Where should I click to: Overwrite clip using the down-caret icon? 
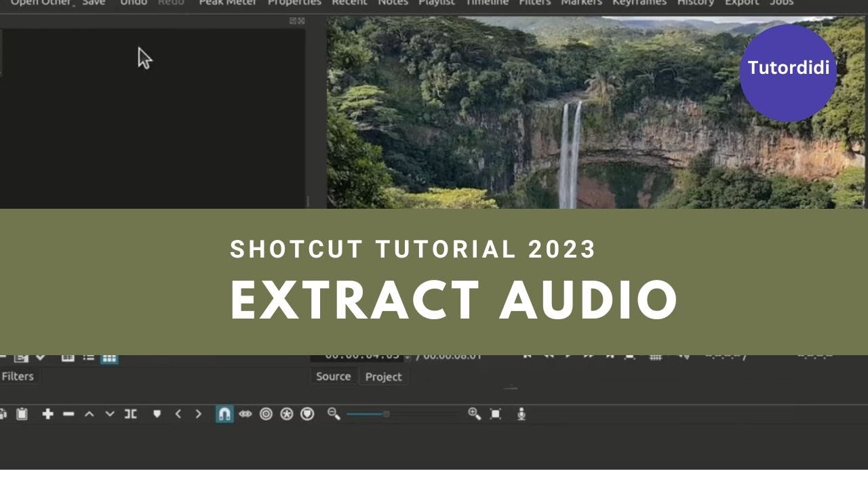tap(110, 413)
